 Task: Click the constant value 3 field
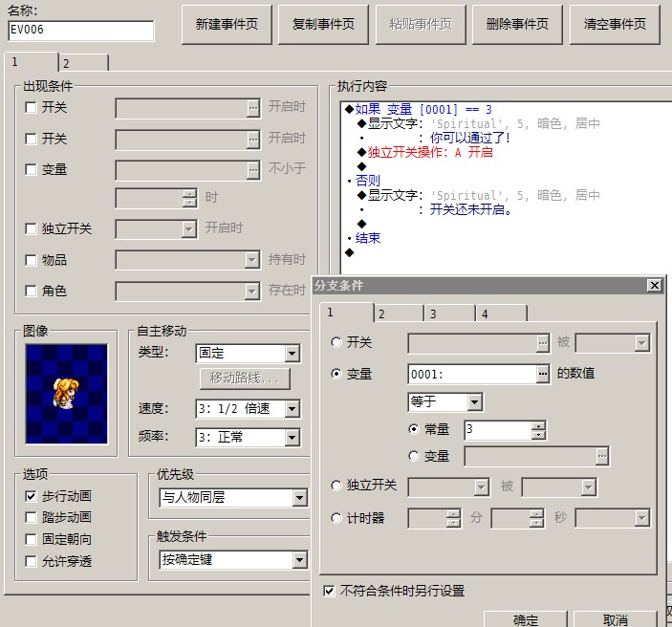[498, 430]
